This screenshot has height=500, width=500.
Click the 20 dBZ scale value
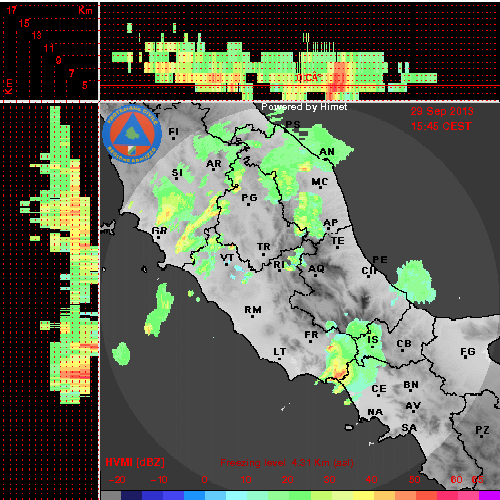(x=287, y=480)
